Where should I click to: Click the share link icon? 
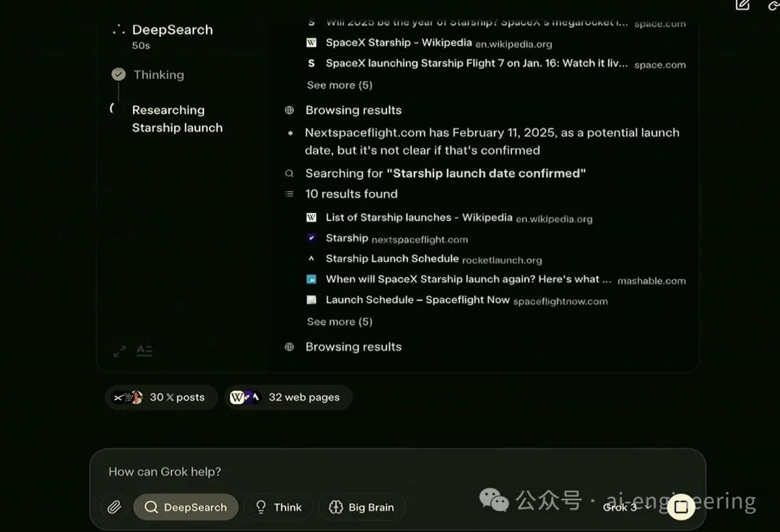[773, 5]
